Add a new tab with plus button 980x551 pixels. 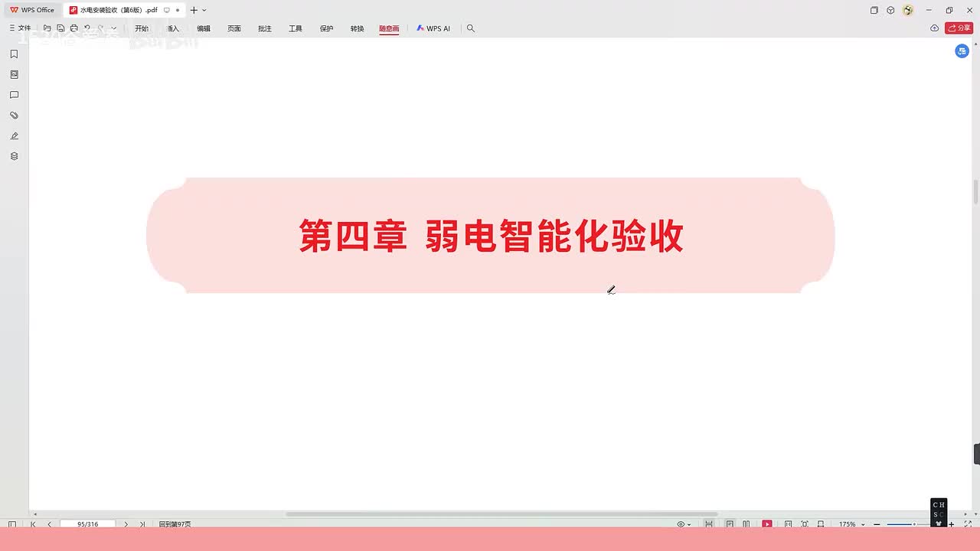point(194,10)
